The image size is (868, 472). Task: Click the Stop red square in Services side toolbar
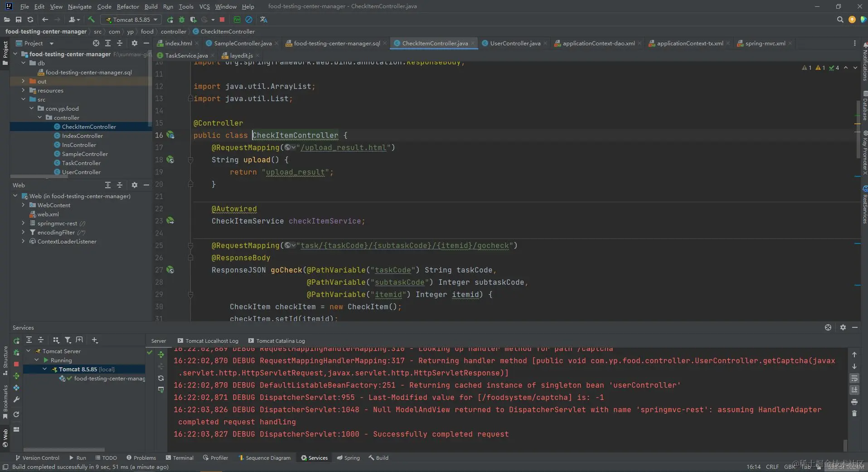pos(16,364)
